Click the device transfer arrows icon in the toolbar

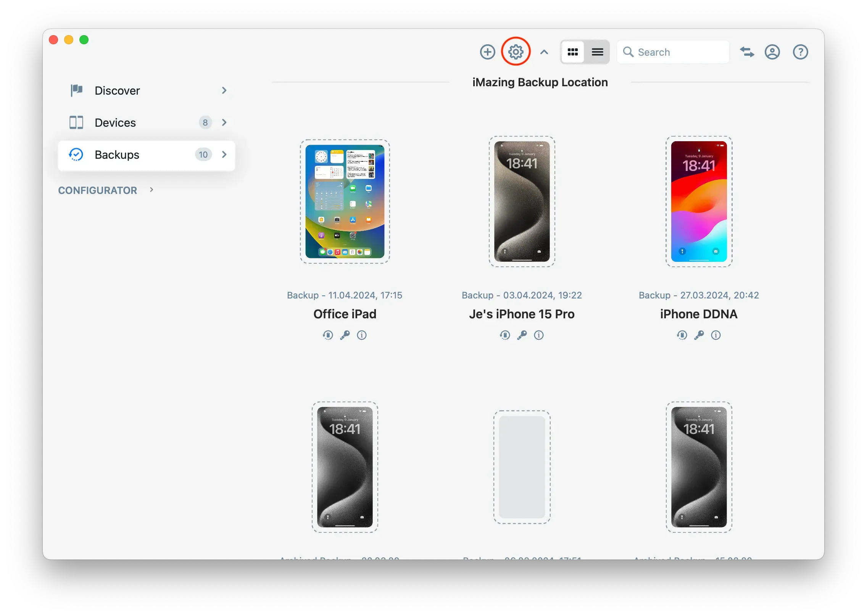tap(747, 52)
